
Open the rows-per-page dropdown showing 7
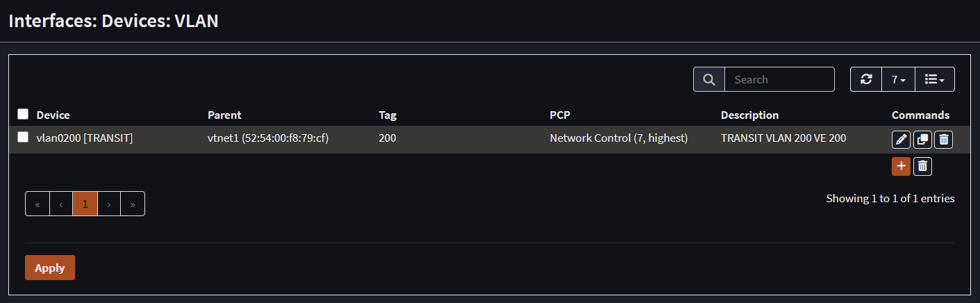click(x=898, y=79)
